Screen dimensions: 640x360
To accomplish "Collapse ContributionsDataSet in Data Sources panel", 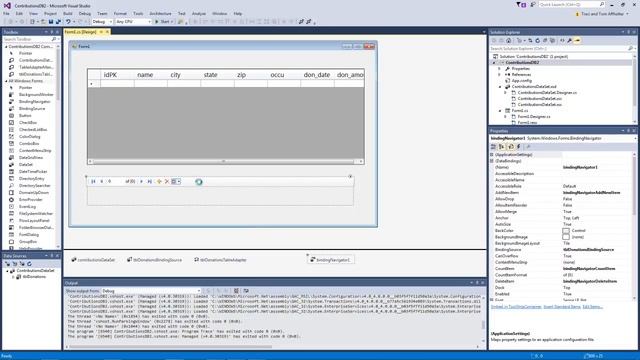I will [x=7, y=271].
